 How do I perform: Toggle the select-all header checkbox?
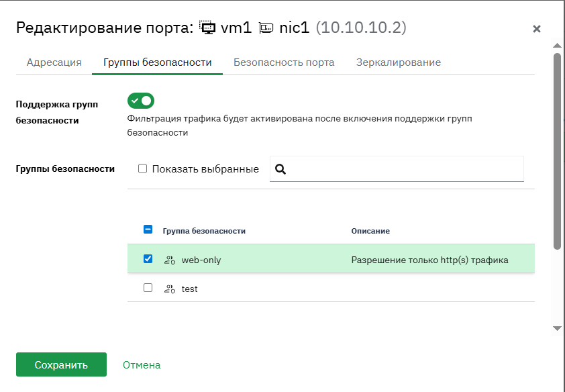tap(148, 230)
